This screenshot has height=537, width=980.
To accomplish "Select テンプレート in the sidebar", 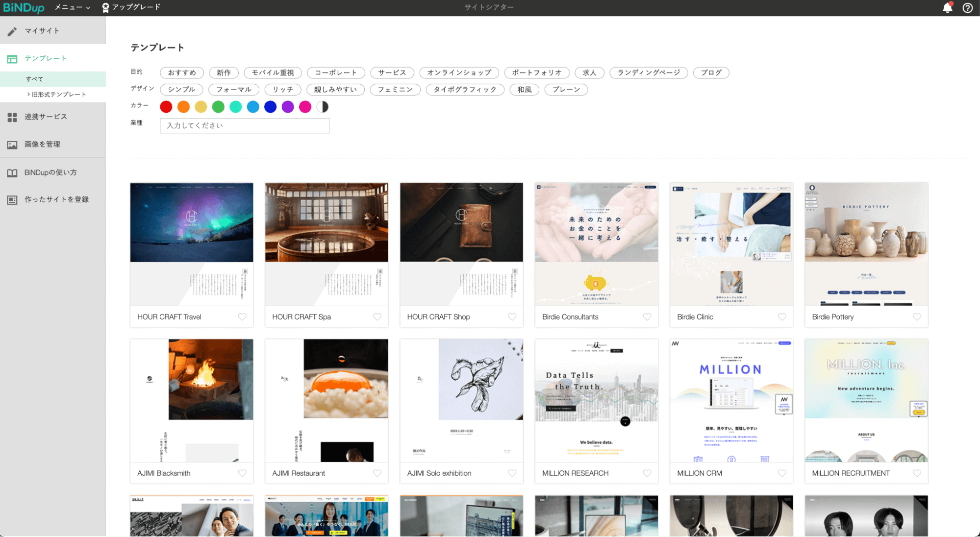I will pyautogui.click(x=46, y=58).
